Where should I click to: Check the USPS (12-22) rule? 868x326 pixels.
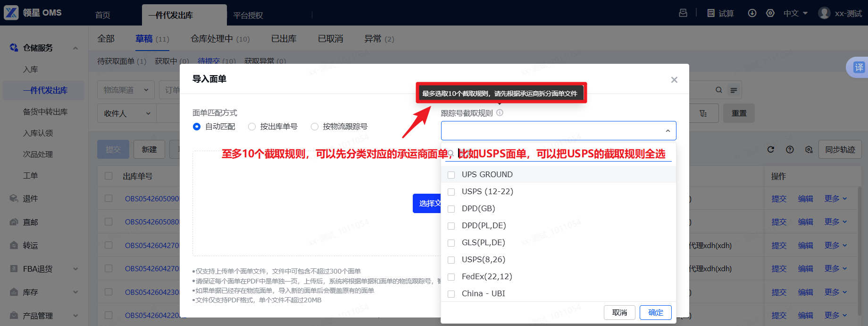coord(451,192)
